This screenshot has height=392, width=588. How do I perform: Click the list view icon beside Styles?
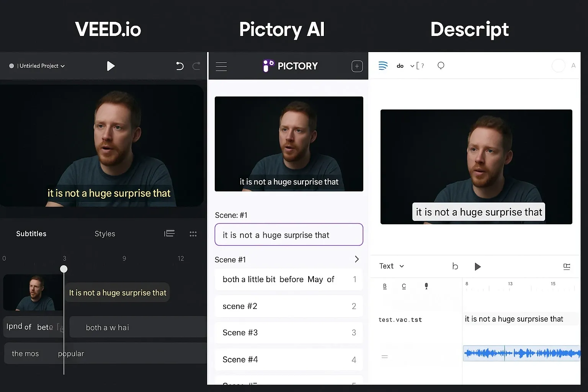tap(169, 234)
